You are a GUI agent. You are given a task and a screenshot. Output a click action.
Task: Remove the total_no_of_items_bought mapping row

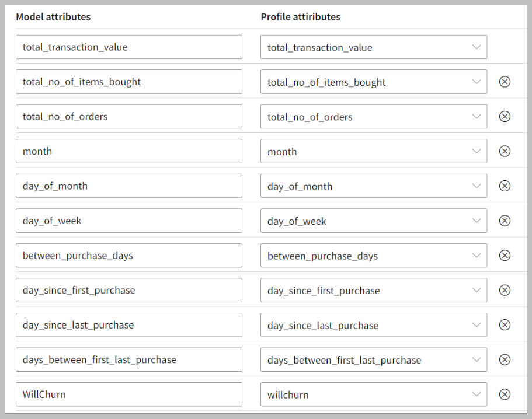(x=505, y=82)
